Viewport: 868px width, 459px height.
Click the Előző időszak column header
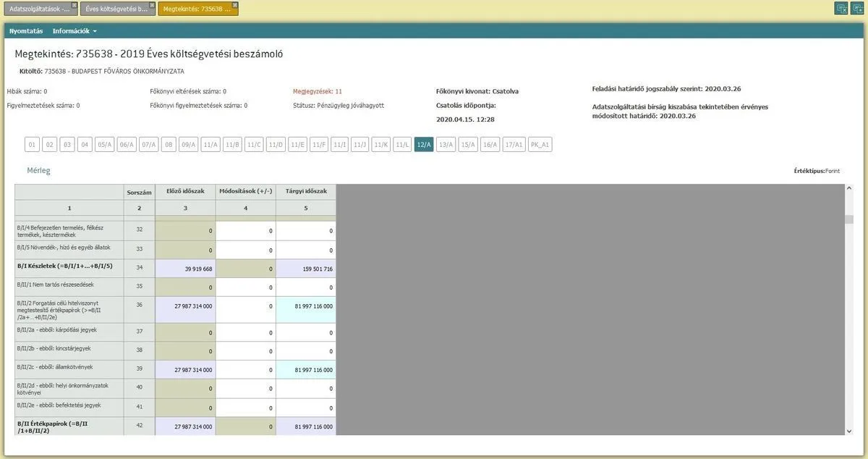185,191
